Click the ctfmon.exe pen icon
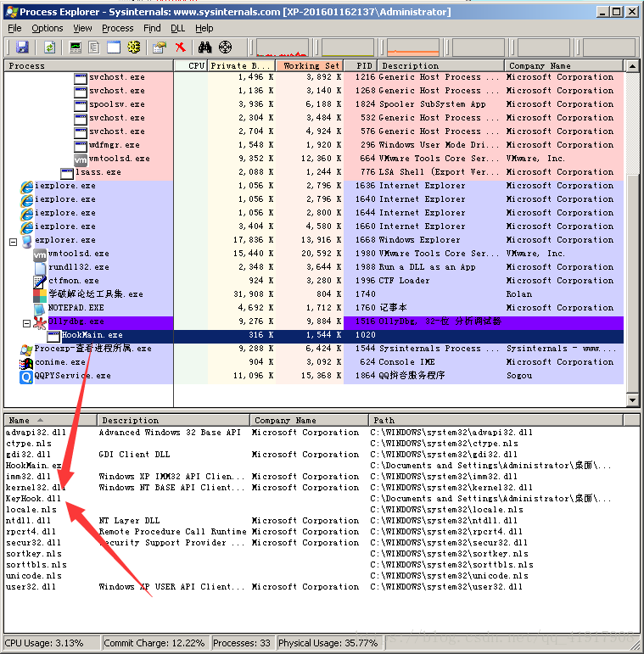The width and height of the screenshot is (644, 654). coord(40,282)
